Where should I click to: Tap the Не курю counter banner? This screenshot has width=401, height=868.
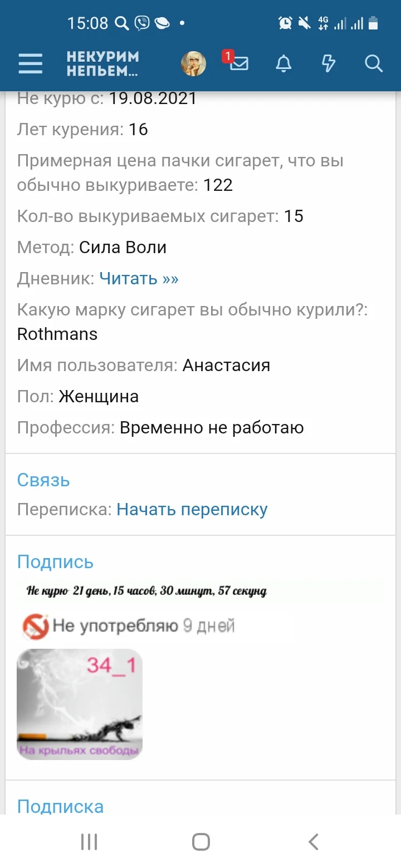(143, 592)
